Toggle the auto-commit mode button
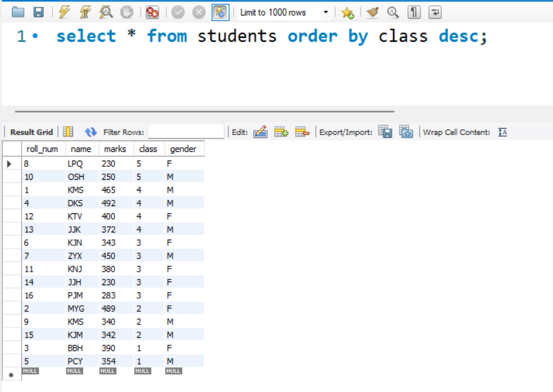553x392 pixels. 220,12
